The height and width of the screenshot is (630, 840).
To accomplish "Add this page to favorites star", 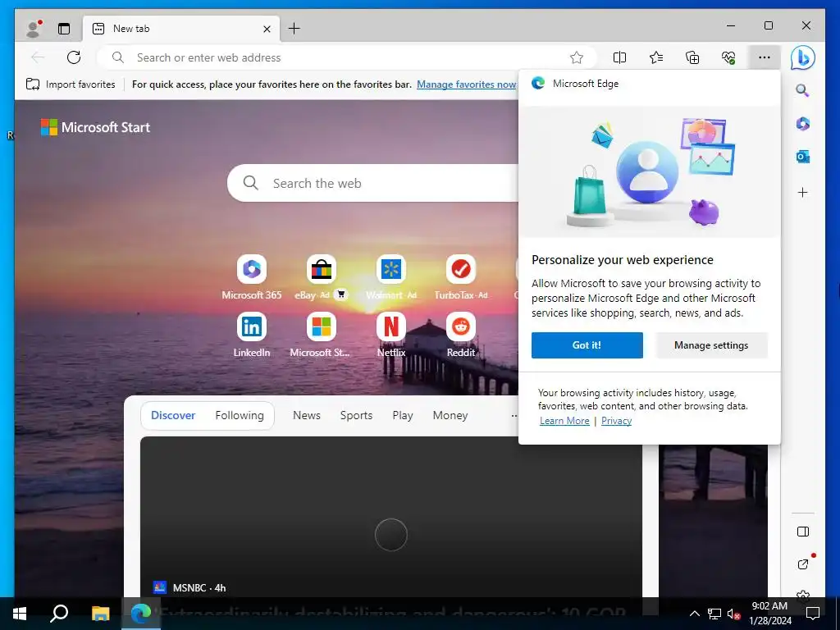I will [577, 57].
